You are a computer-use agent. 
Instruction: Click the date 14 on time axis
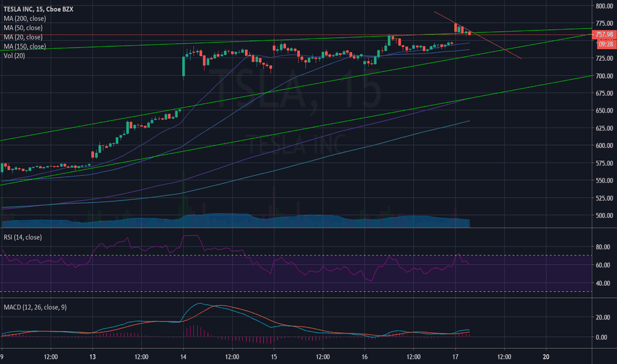tap(183, 357)
